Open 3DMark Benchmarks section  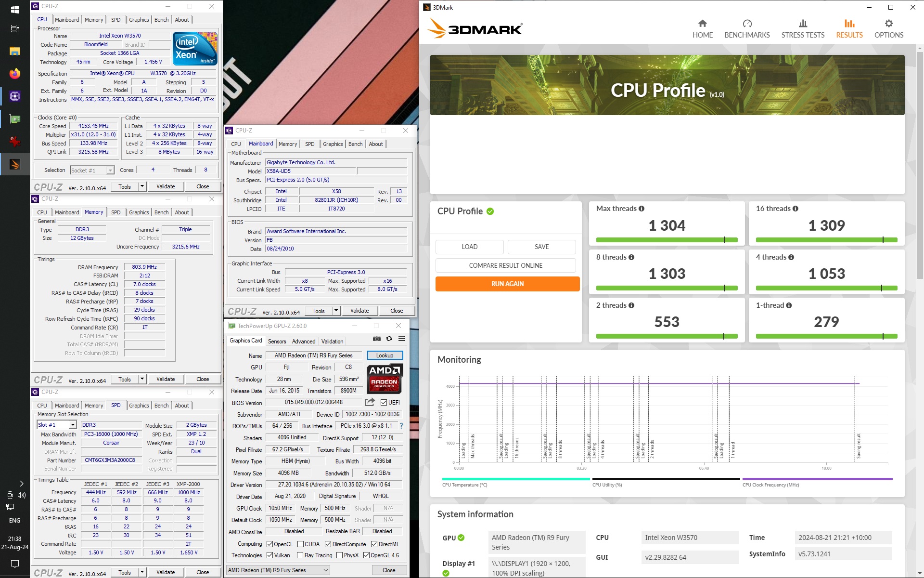tap(747, 29)
